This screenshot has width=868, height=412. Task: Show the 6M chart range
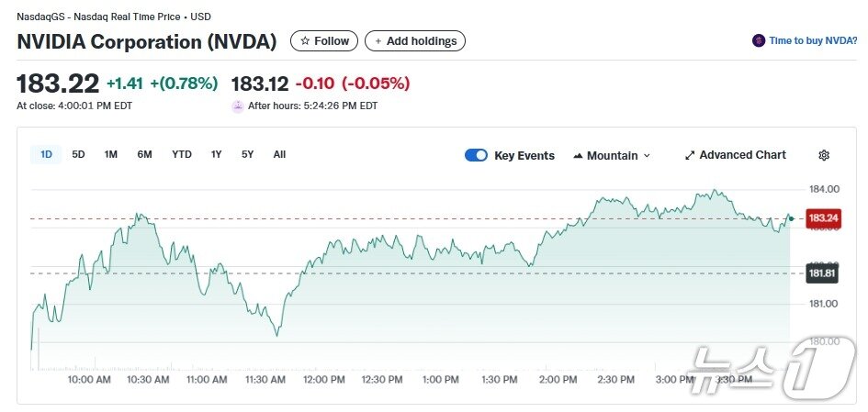[144, 154]
